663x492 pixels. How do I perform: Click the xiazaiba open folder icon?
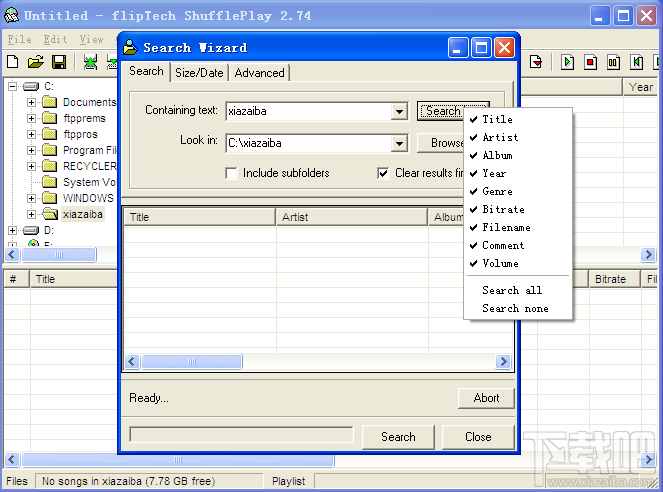coord(50,214)
